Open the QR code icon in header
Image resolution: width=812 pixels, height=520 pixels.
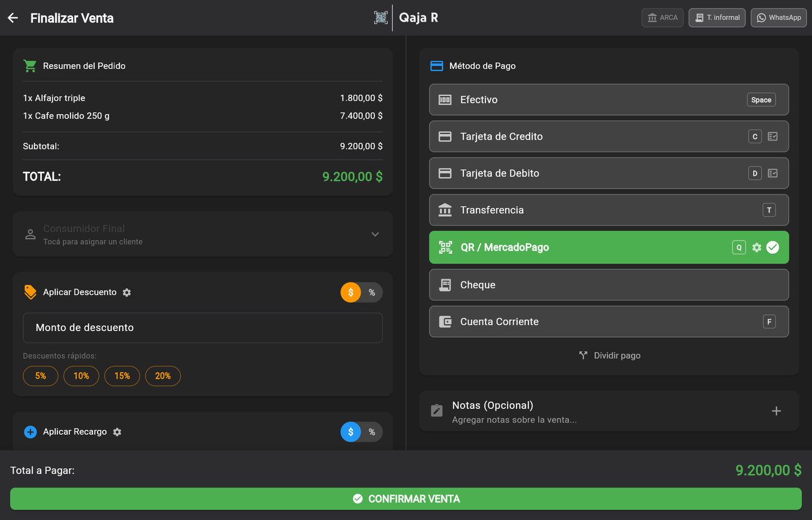coord(381,17)
